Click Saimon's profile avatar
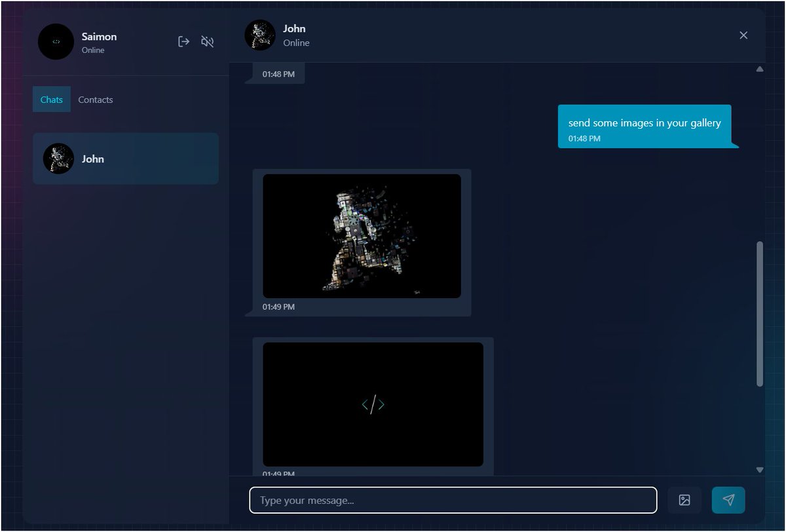The height and width of the screenshot is (532, 786). [x=56, y=42]
